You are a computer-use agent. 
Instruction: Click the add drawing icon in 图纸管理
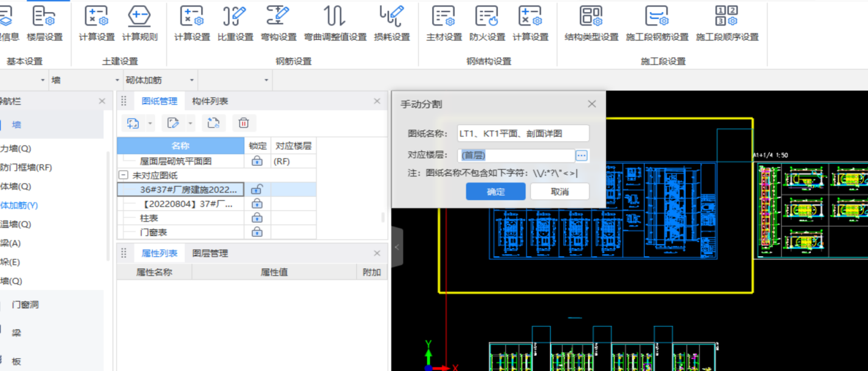tap(133, 123)
